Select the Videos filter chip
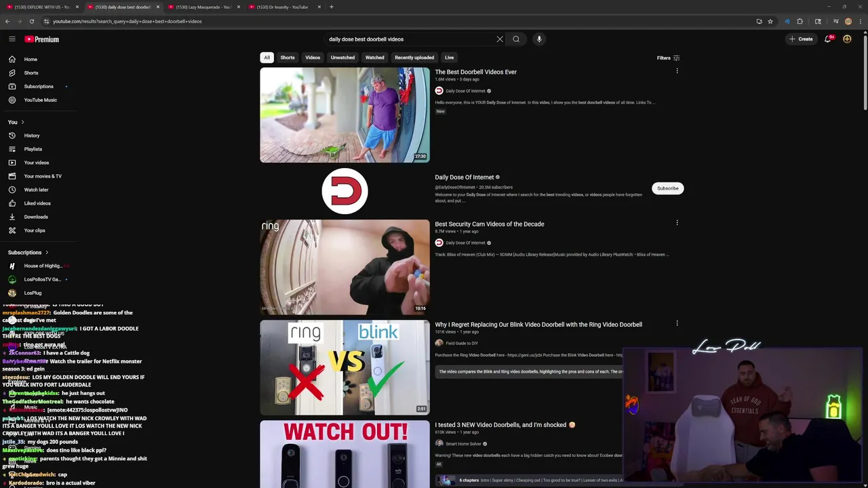Image resolution: width=868 pixels, height=488 pixels. 313,58
